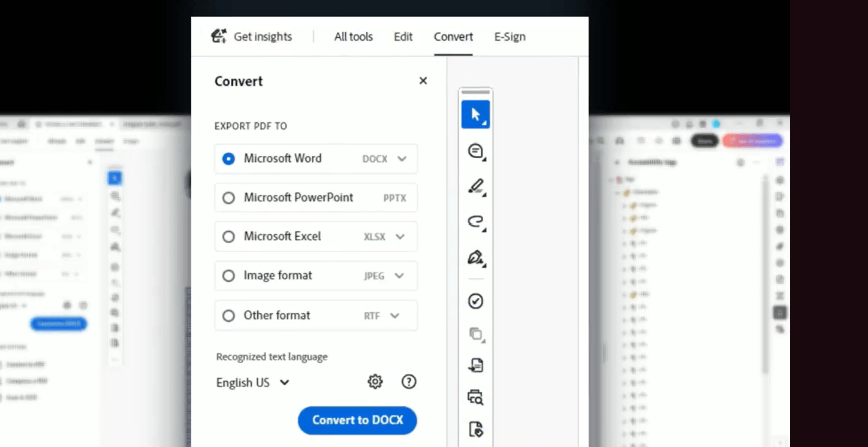The height and width of the screenshot is (447, 868).
Task: Open the JPEG image format dropdown
Action: (x=399, y=276)
